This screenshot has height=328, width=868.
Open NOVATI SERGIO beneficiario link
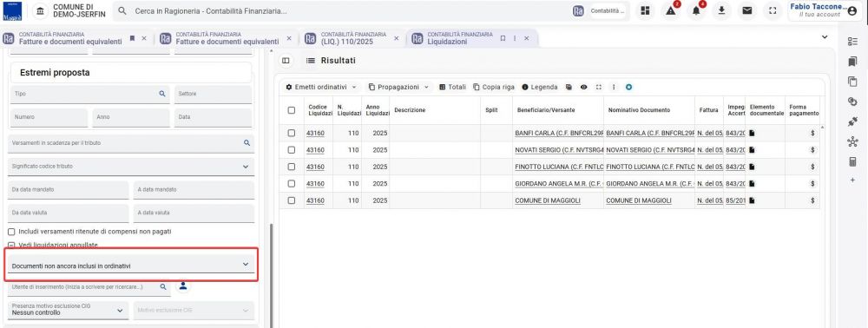pyautogui.click(x=558, y=150)
